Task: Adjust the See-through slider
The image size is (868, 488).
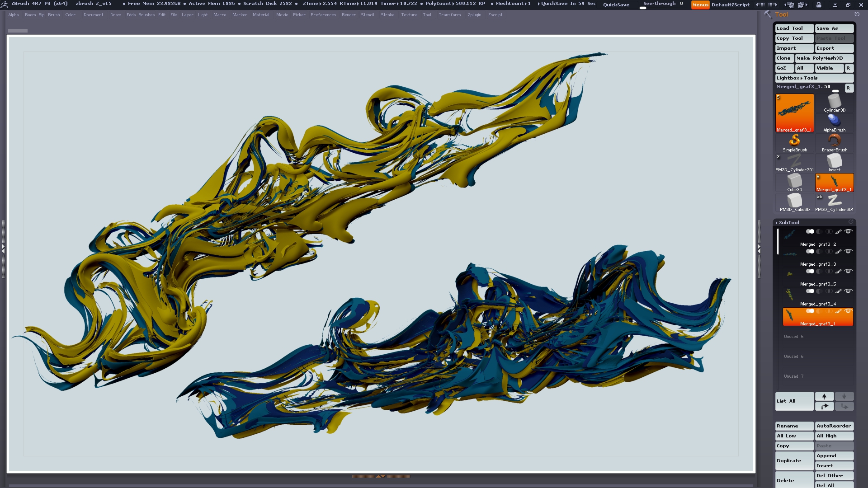Action: pos(662,5)
